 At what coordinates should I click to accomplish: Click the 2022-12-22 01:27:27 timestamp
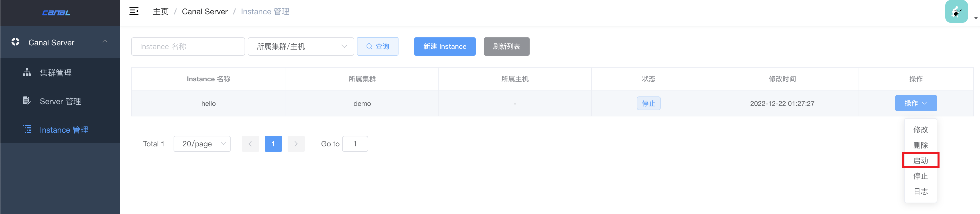pos(782,103)
